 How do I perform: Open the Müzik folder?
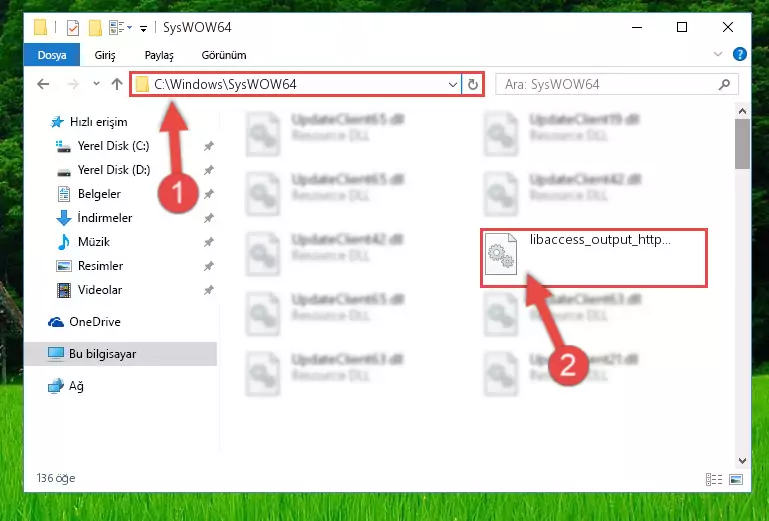(83, 242)
